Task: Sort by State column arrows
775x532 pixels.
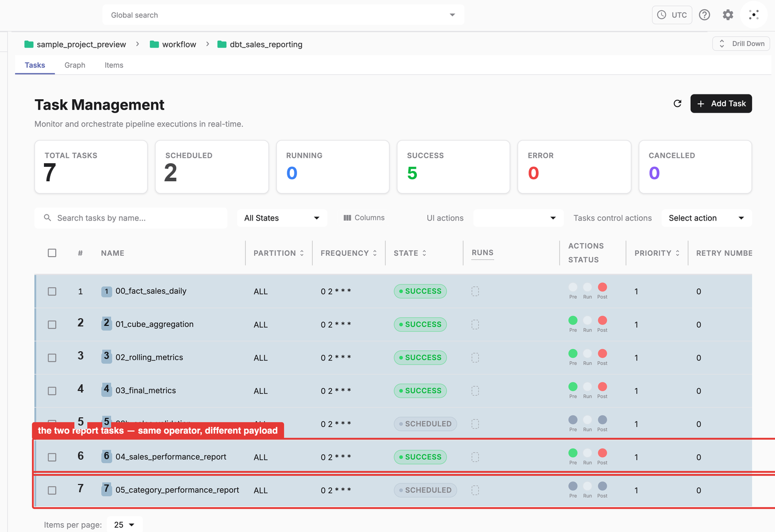Action: 424,253
